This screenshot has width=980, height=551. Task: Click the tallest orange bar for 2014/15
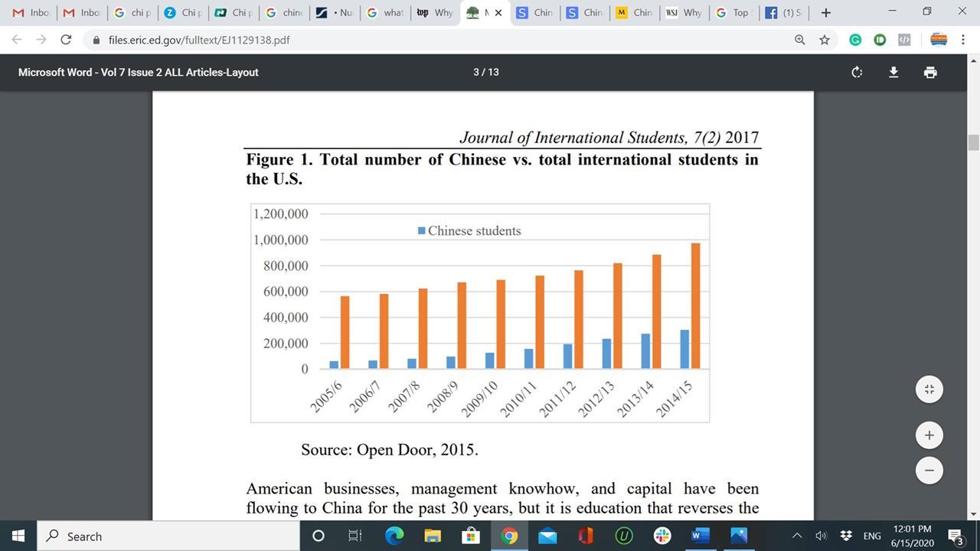(695, 306)
